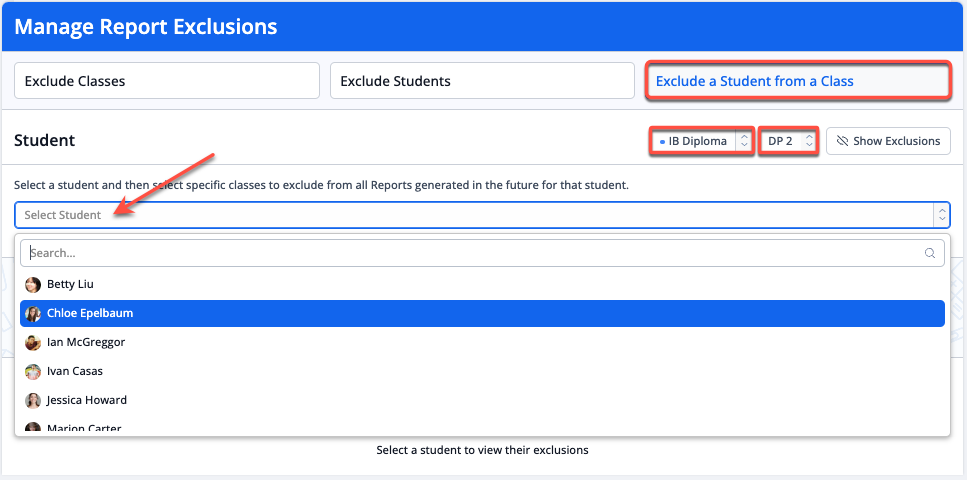The width and height of the screenshot is (967, 480).
Task: Expand the Select Student combo box
Action: [x=481, y=215]
